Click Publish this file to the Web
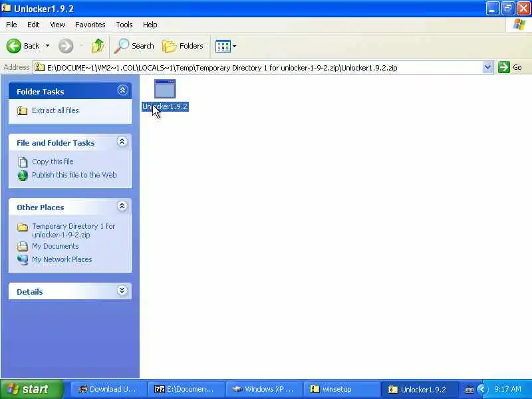The height and width of the screenshot is (399, 532). [74, 175]
